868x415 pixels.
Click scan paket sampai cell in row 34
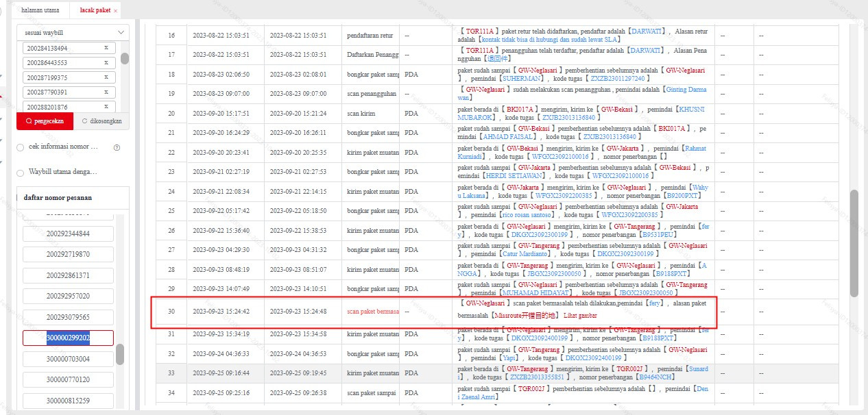coord(370,393)
